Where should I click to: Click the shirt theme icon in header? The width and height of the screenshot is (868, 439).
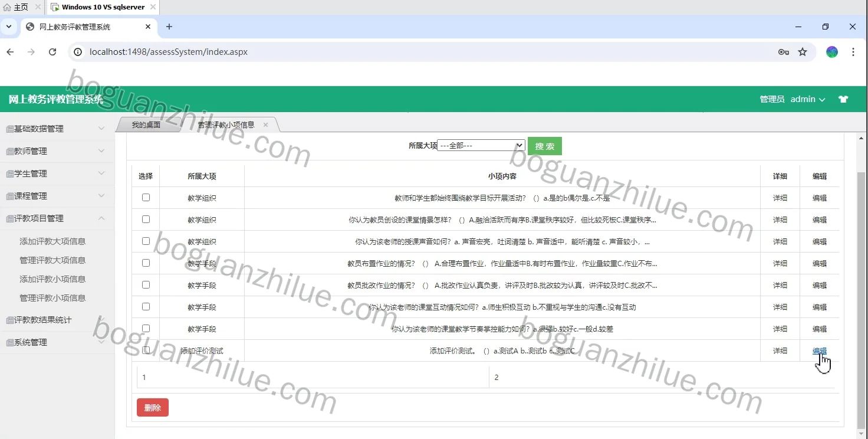pos(843,99)
